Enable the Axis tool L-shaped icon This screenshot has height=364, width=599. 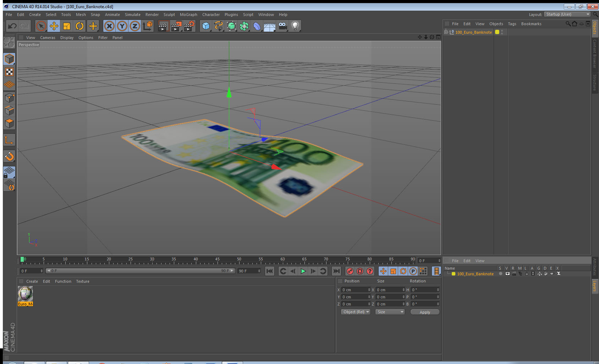click(x=9, y=140)
